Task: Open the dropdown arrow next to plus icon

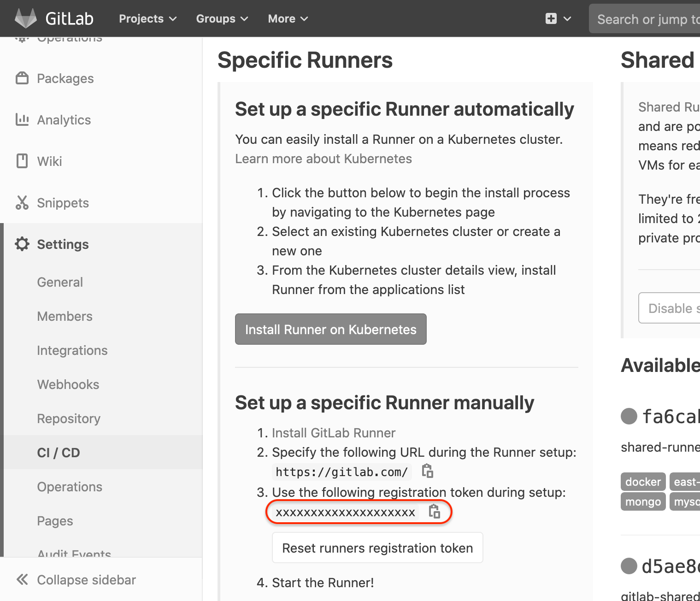Action: click(567, 18)
